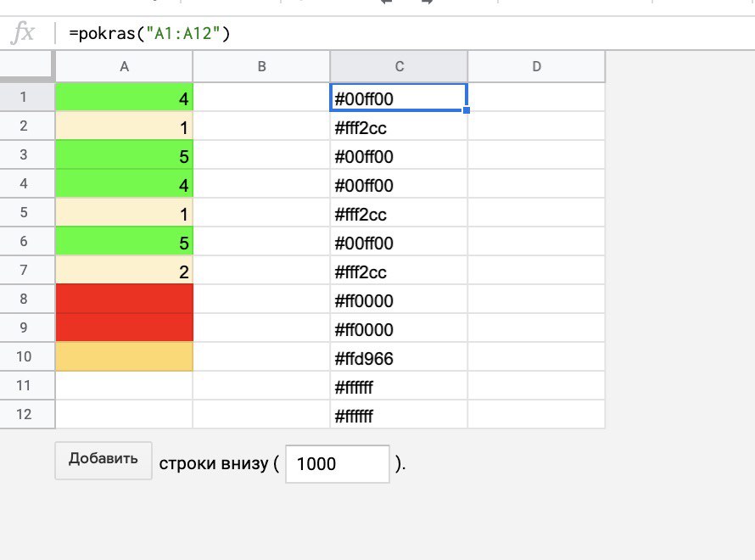Click empty cell D1
This screenshot has height=560, width=755.
point(536,98)
